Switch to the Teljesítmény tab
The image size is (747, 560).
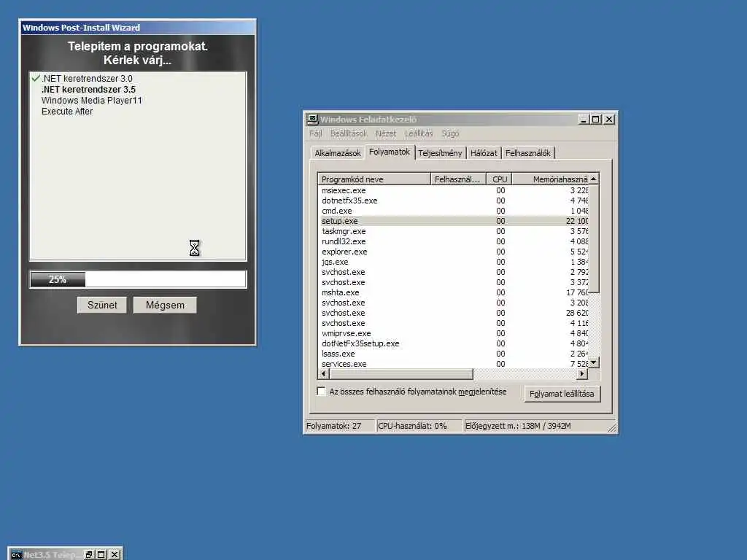coord(440,153)
